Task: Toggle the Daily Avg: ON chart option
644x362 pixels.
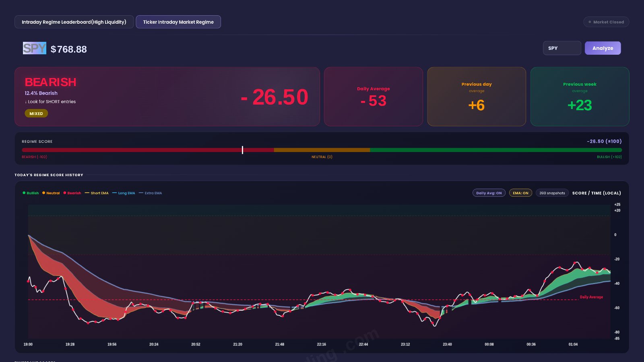Action: (x=489, y=193)
